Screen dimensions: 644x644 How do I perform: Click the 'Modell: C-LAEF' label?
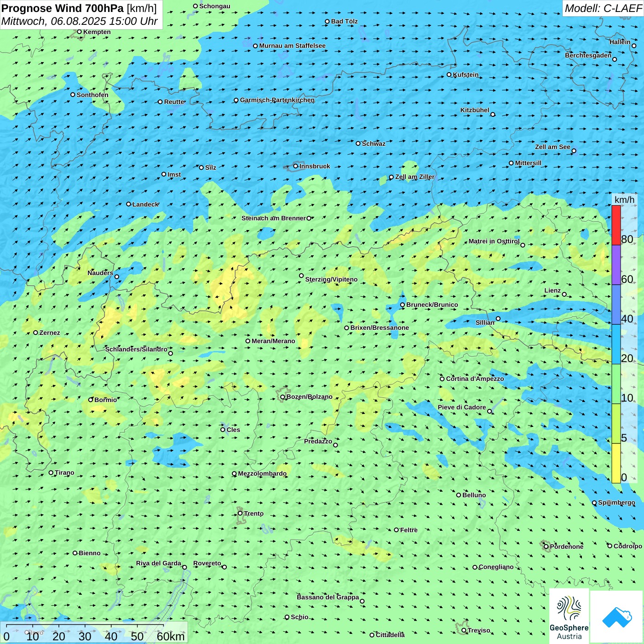click(x=603, y=8)
